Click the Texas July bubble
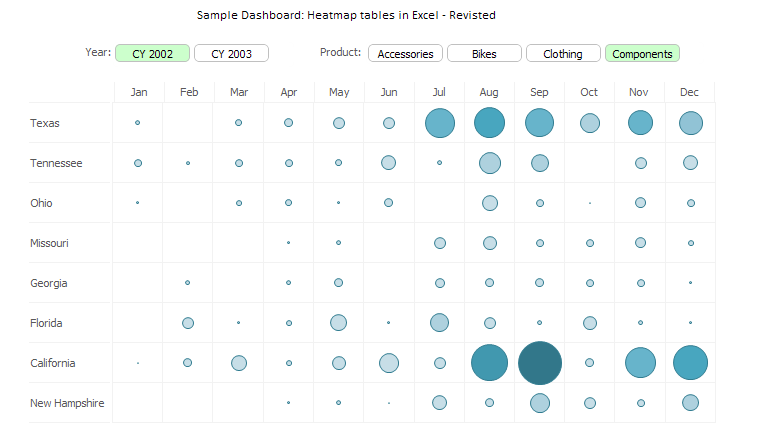Screen dimensions: 758x438 pos(440,123)
